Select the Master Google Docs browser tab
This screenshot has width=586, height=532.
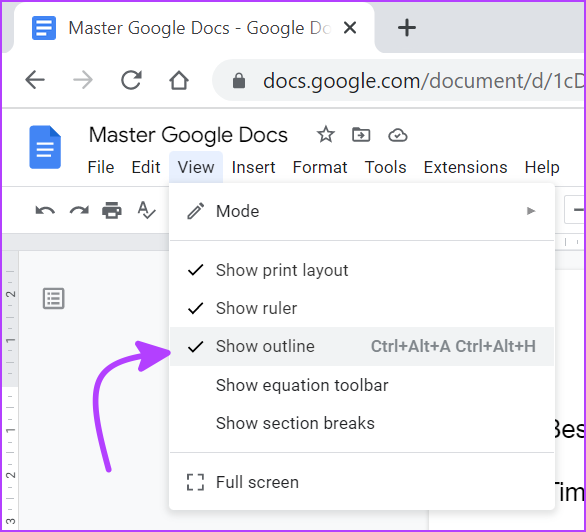point(194,28)
